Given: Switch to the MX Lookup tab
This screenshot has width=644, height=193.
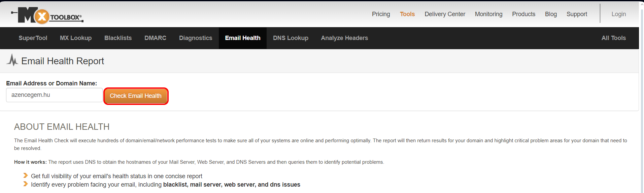Looking at the screenshot, I should coord(76,38).
